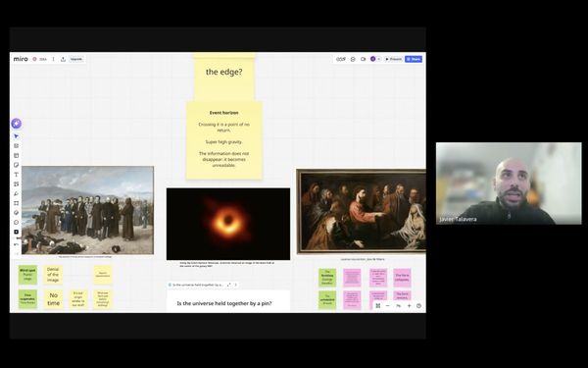Click the Present button
This screenshot has height=368, width=588.
click(x=393, y=59)
